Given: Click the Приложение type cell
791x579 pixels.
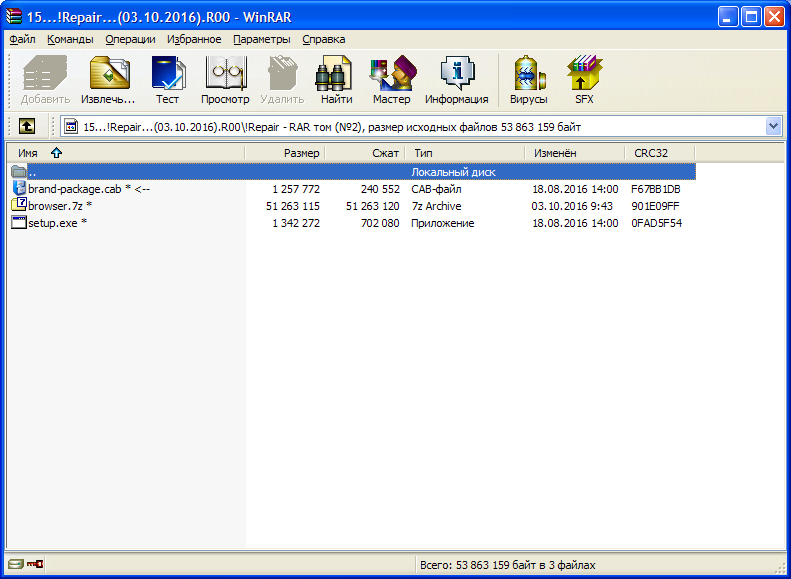Looking at the screenshot, I should 443,223.
